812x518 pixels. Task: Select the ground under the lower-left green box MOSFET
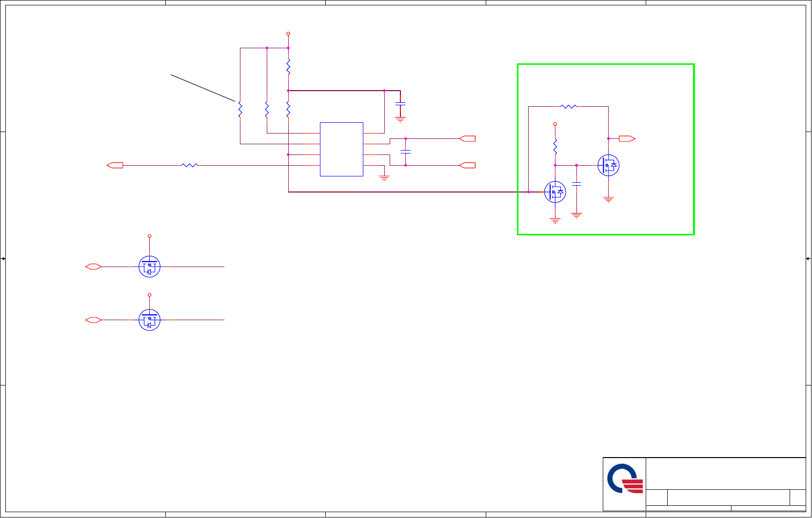point(555,221)
